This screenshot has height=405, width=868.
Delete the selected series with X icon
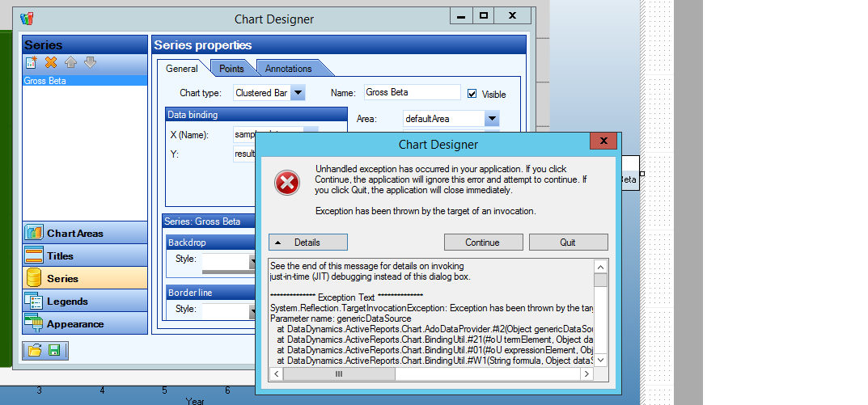pos(51,62)
